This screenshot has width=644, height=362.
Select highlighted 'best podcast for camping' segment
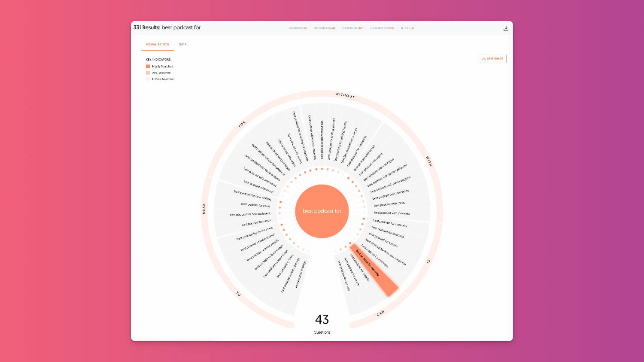[x=373, y=269]
